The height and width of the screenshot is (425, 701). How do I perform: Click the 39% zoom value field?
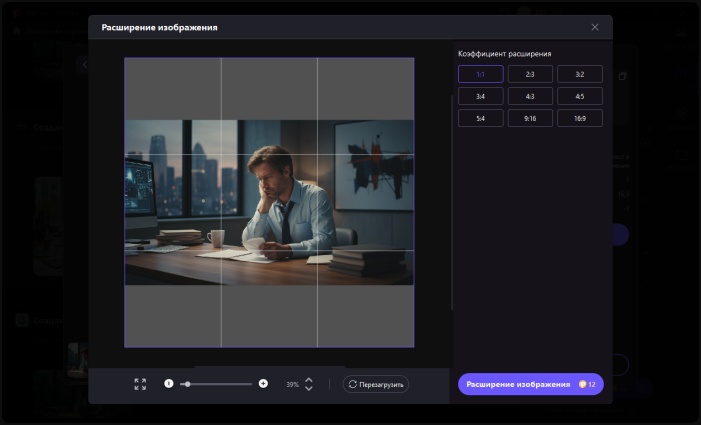tap(292, 384)
